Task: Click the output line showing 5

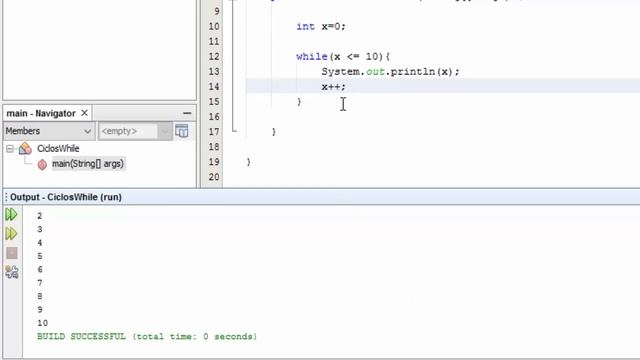Action: click(40, 256)
